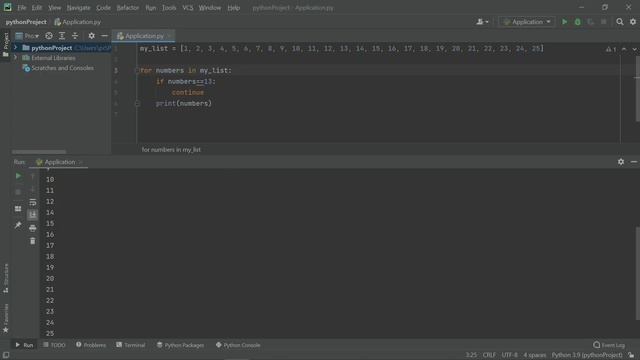The width and height of the screenshot is (640, 360).
Task: Open Python Console tool window
Action: pos(238,345)
